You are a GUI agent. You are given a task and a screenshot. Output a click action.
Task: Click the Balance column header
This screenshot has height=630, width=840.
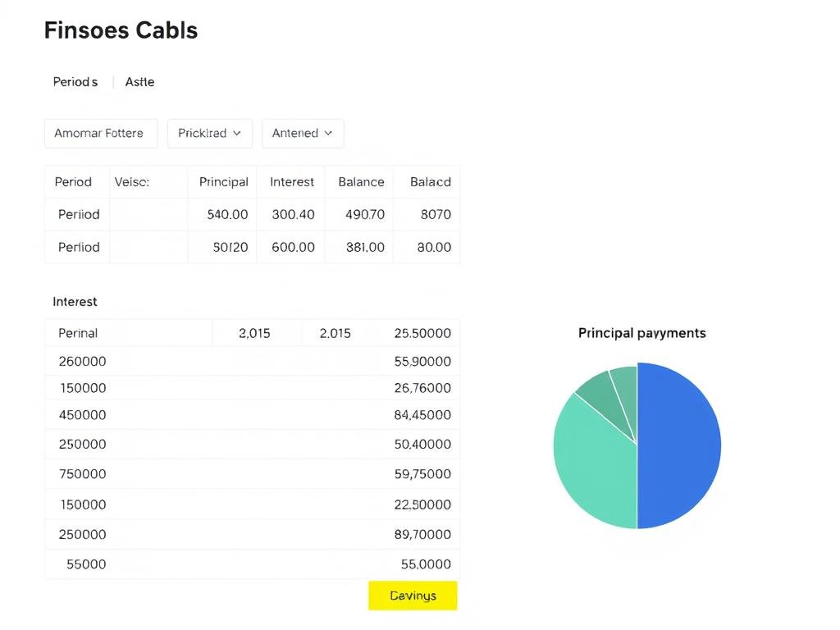359,181
